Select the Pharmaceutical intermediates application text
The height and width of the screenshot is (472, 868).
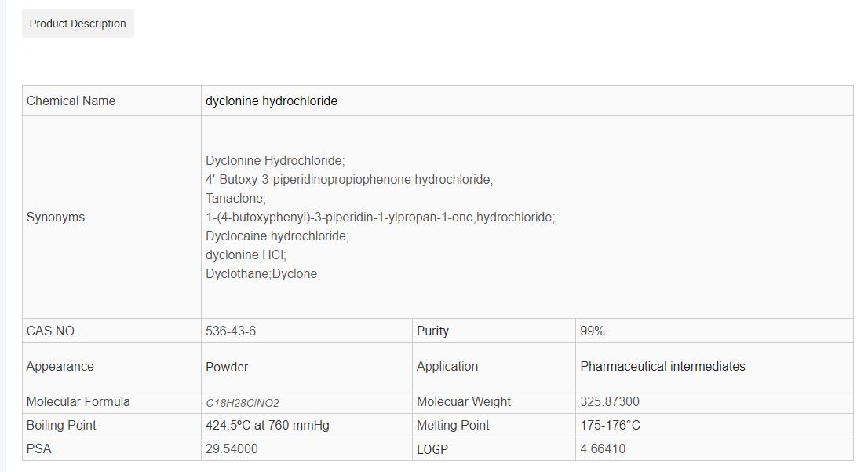pyautogui.click(x=662, y=366)
